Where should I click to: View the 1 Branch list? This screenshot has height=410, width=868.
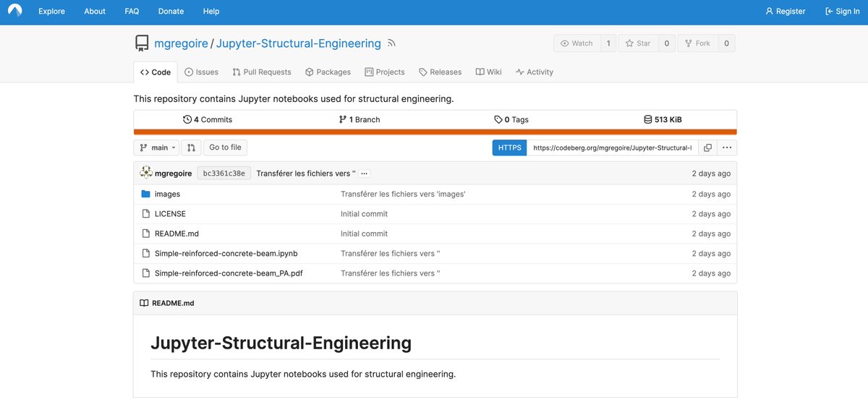coord(359,119)
